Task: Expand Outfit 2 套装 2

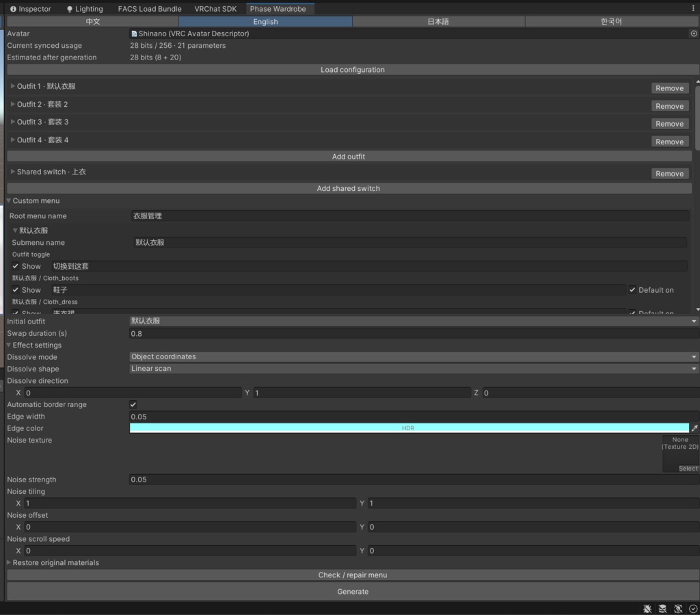Action: 13,104
